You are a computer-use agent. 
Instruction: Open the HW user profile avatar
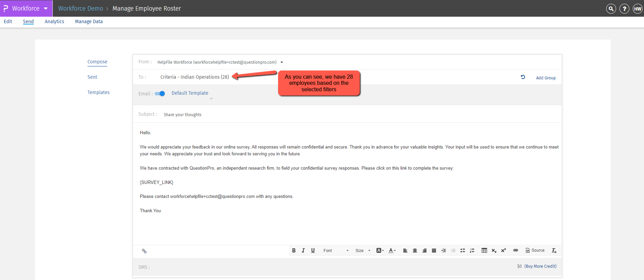click(638, 9)
